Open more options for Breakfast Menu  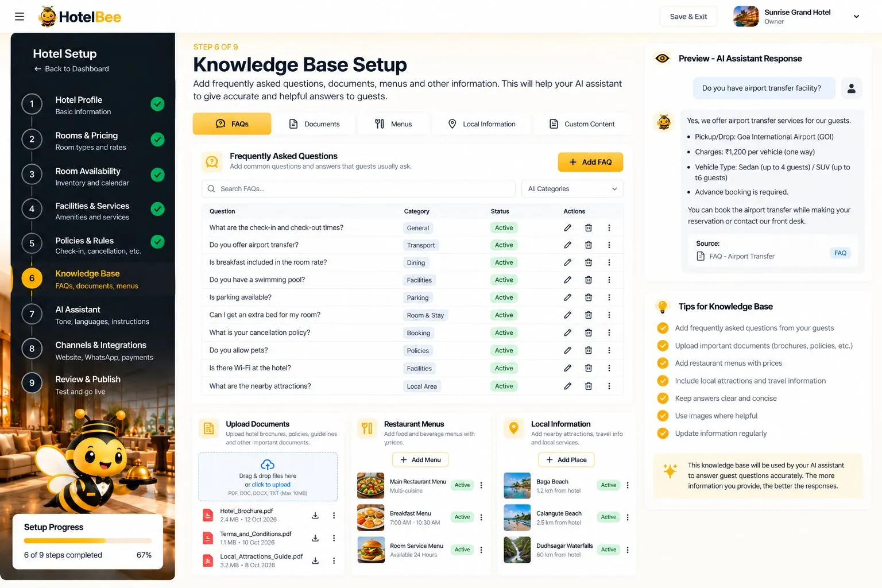tap(481, 517)
